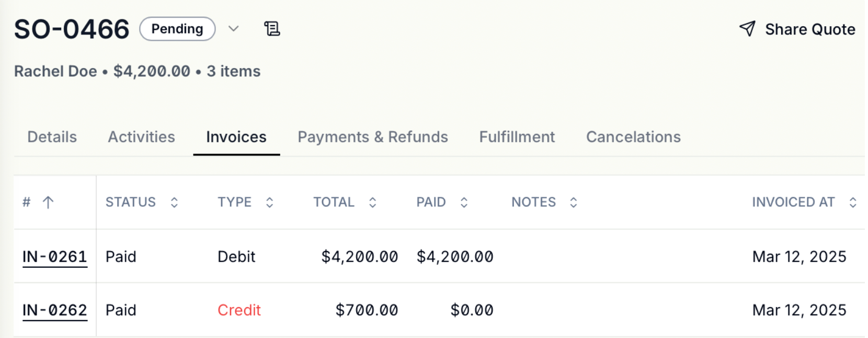Screen dimensions: 868x338
Task: Go to the Fulfillment tab
Action: [517, 137]
